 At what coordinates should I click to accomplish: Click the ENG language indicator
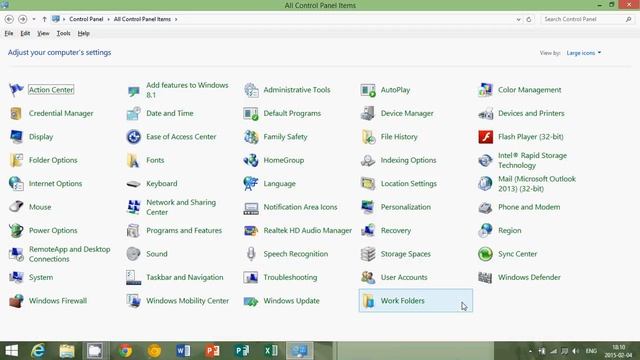click(x=591, y=351)
